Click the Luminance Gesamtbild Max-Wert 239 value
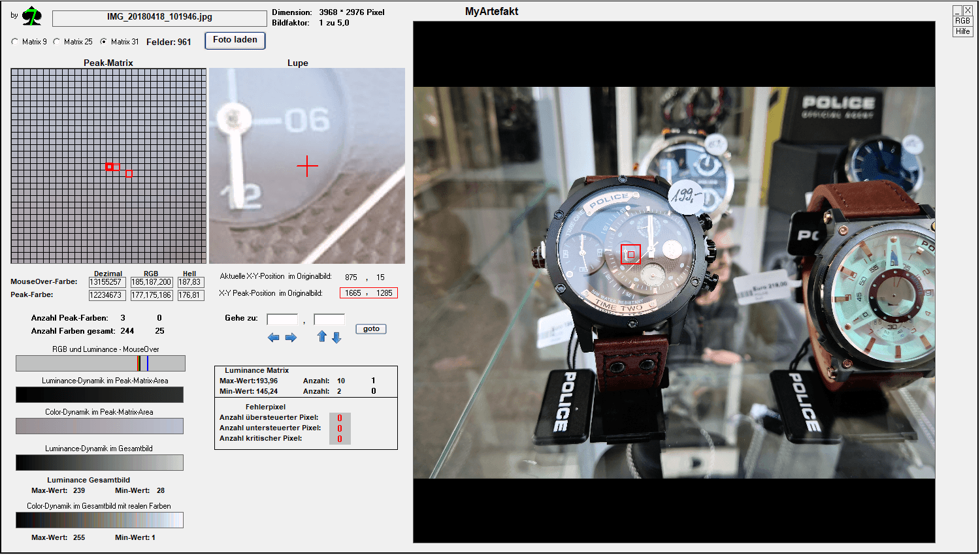Viewport: 980px width, 555px height. (x=79, y=490)
